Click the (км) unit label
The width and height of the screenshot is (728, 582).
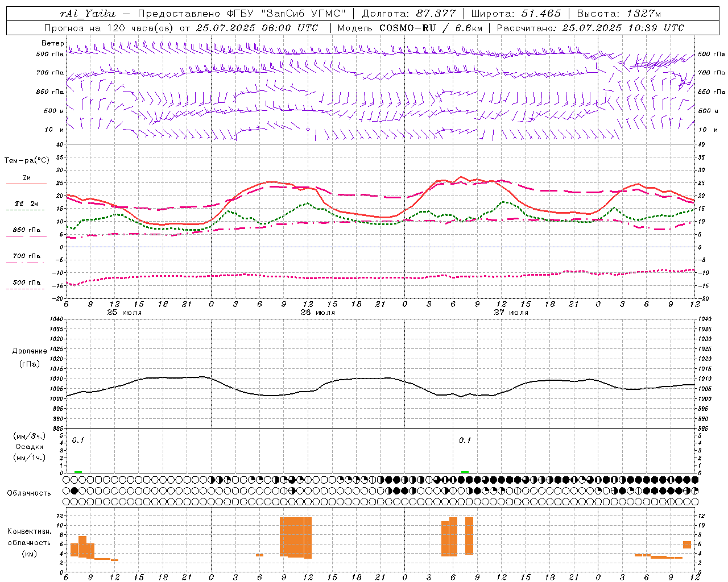click(30, 554)
